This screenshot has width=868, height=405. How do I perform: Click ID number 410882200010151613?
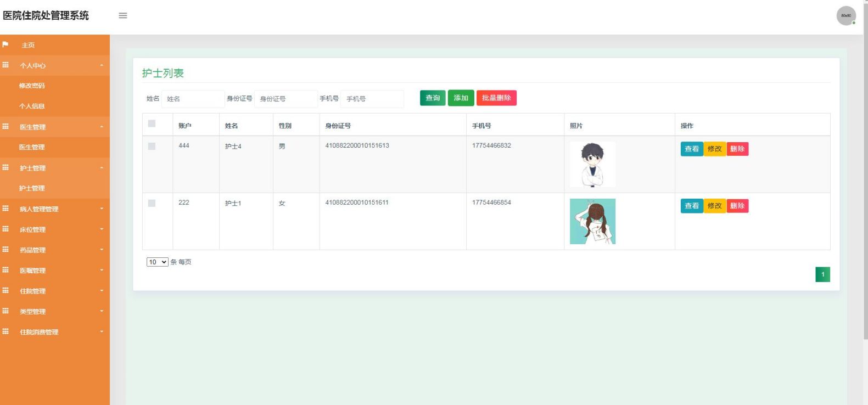click(357, 145)
